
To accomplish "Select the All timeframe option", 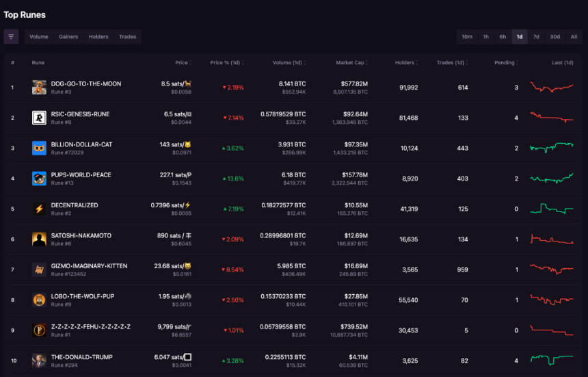I will pos(574,37).
